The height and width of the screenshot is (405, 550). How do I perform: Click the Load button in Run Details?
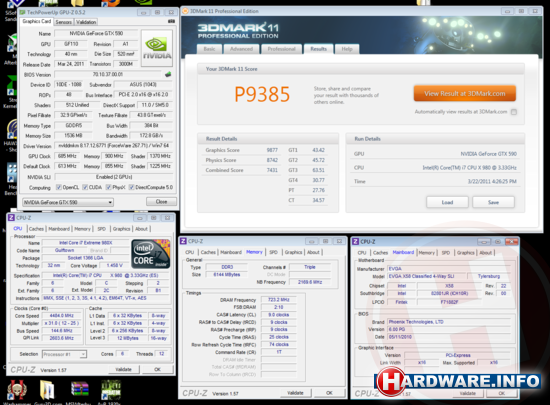coord(447,202)
